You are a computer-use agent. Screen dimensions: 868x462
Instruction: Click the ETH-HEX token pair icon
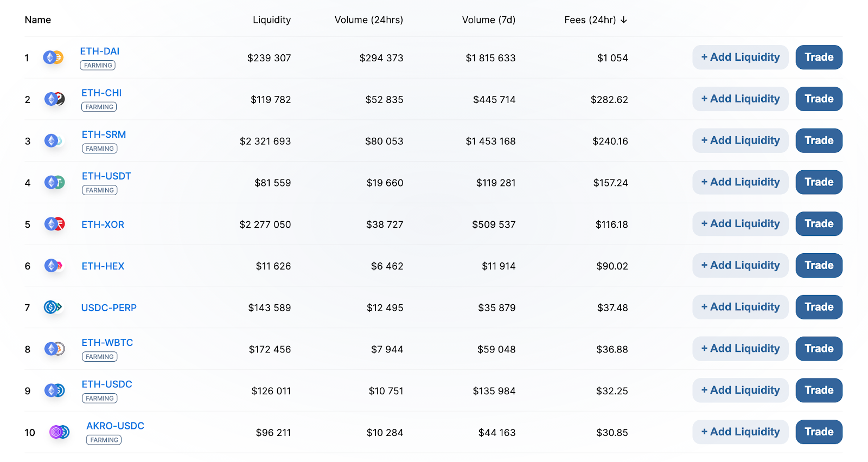click(x=54, y=266)
